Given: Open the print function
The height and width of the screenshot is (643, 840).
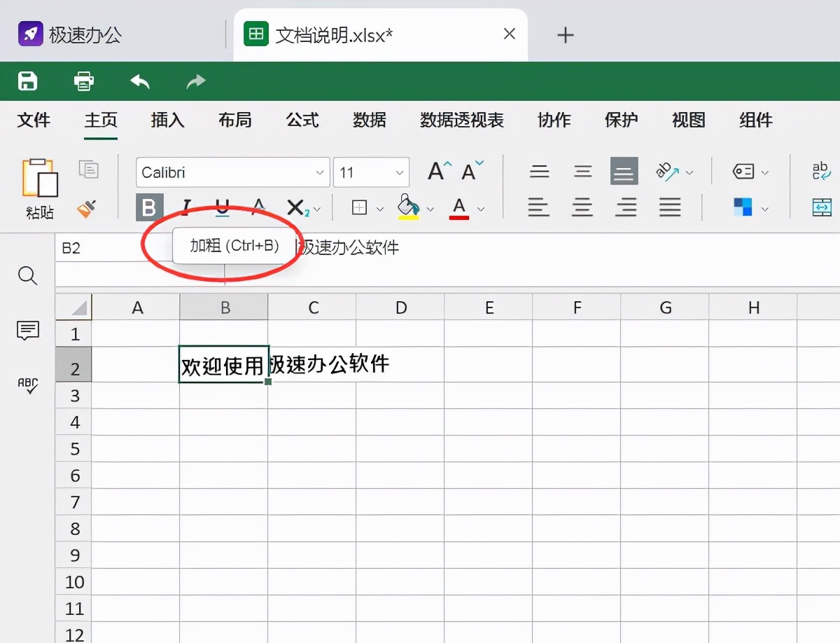Looking at the screenshot, I should coord(83,81).
